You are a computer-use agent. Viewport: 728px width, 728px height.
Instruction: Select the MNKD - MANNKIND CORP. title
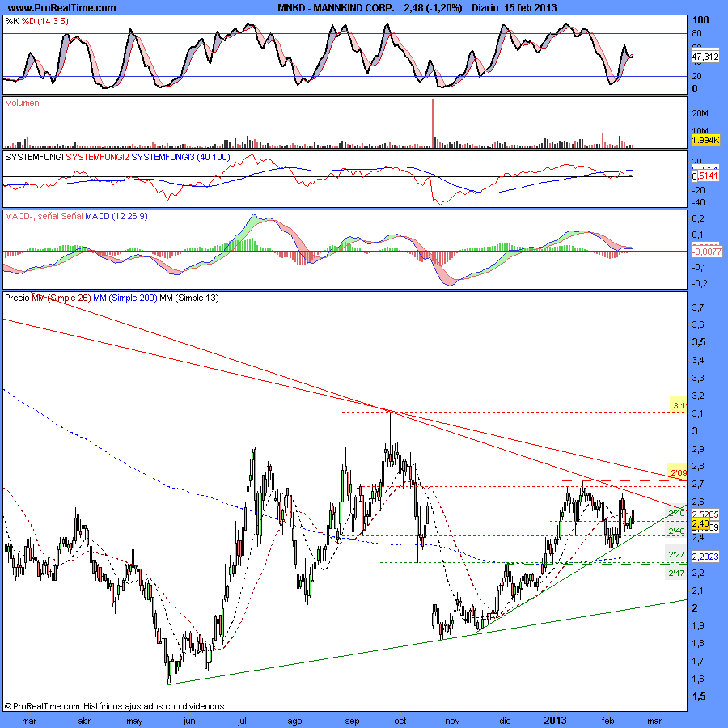click(x=336, y=7)
